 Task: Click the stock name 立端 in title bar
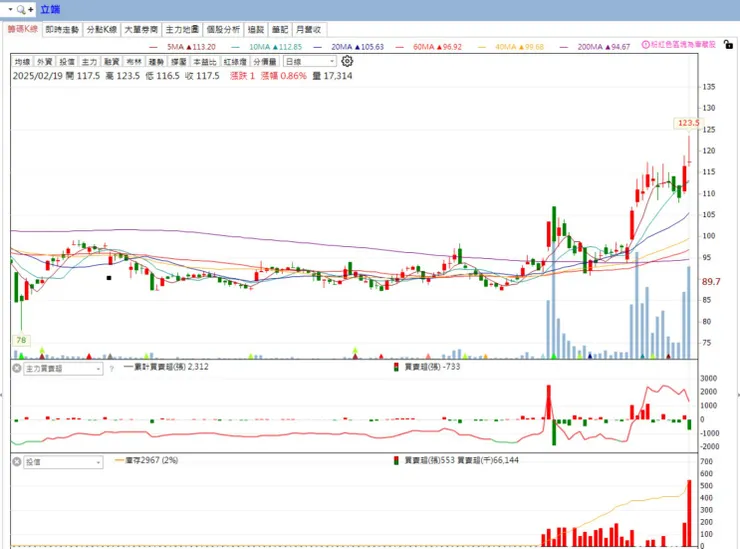(50, 9)
